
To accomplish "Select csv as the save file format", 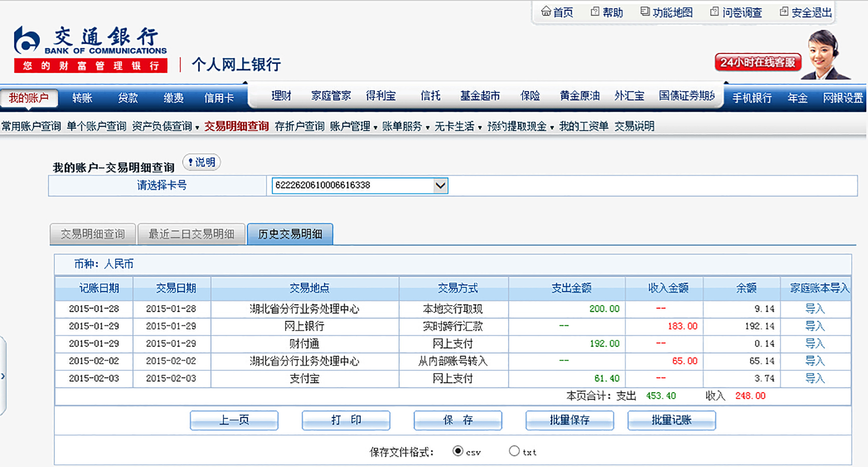I will (458, 451).
